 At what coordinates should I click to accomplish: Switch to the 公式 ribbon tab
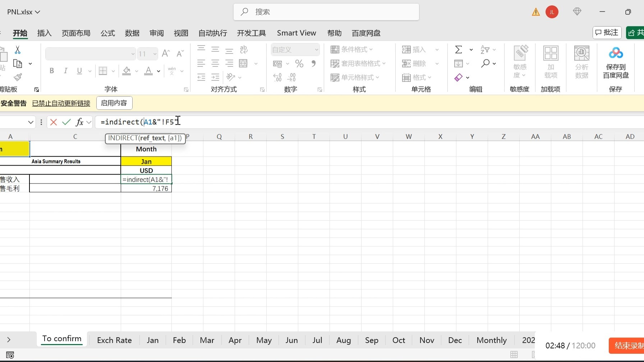107,33
